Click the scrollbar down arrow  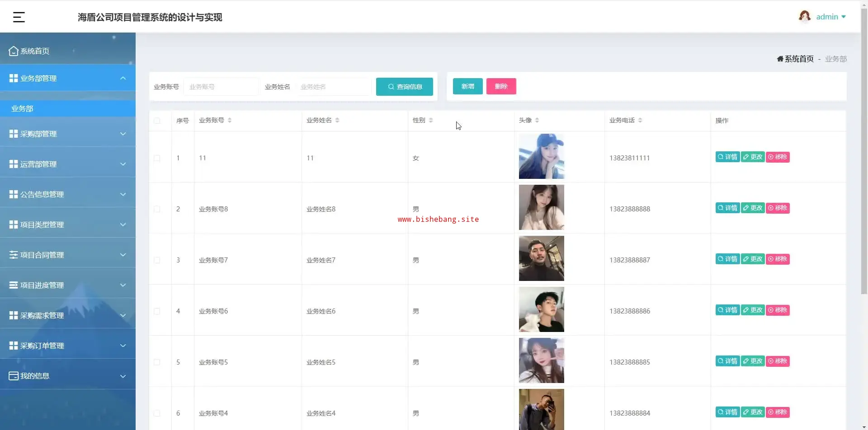point(864,426)
